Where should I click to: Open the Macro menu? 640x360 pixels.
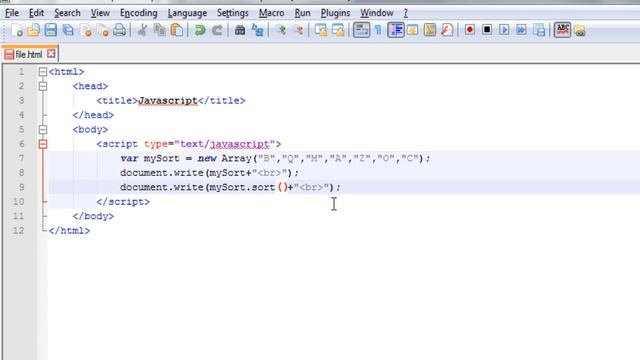click(271, 13)
